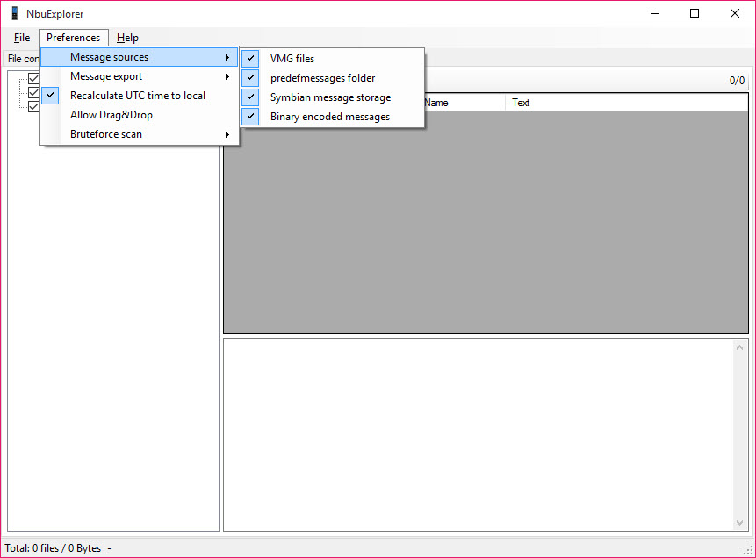
Task: Minimize the NbuExplorer window
Action: 655,13
